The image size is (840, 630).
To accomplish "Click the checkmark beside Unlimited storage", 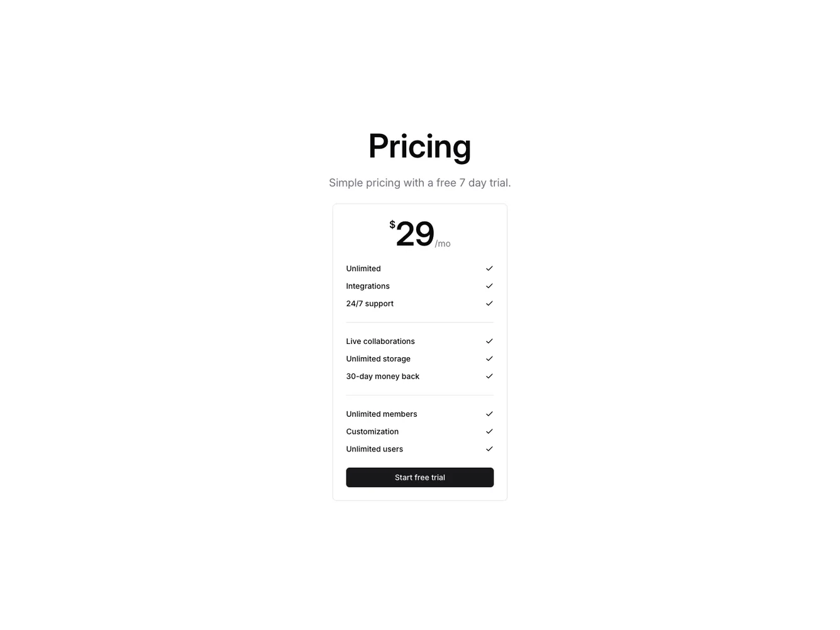I will click(x=489, y=358).
